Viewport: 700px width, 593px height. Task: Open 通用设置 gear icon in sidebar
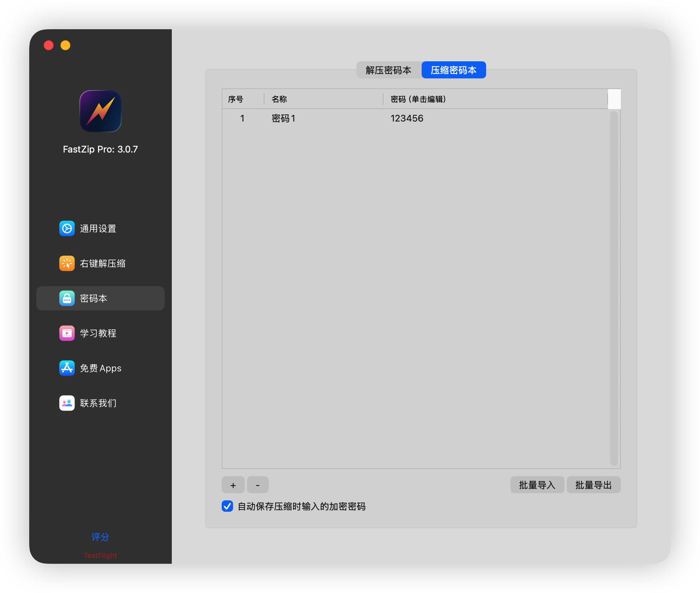tap(67, 228)
